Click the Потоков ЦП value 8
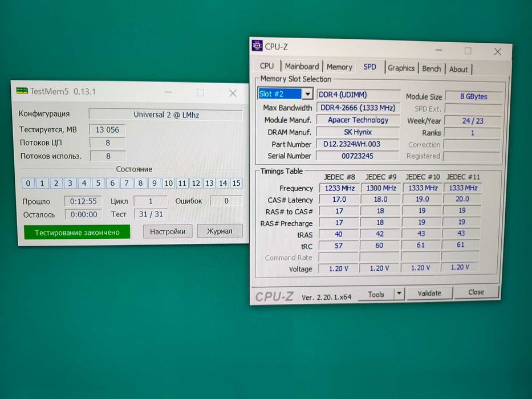Image resolution: width=532 pixels, height=399 pixels. pyautogui.click(x=108, y=143)
